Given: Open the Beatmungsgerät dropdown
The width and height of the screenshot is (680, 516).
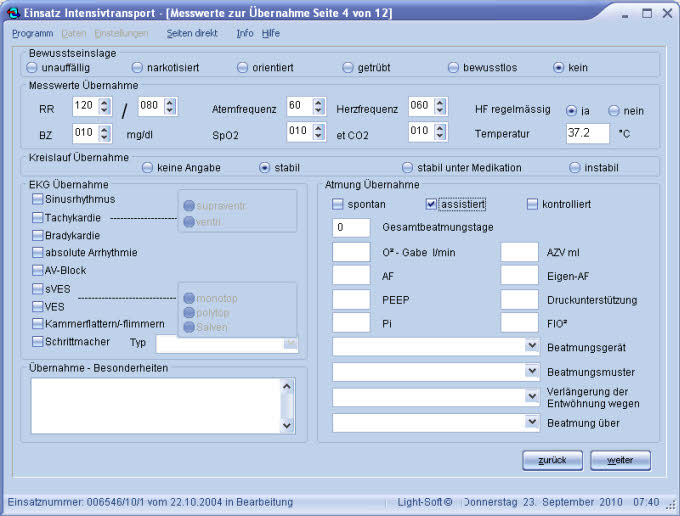Looking at the screenshot, I should pos(532,346).
